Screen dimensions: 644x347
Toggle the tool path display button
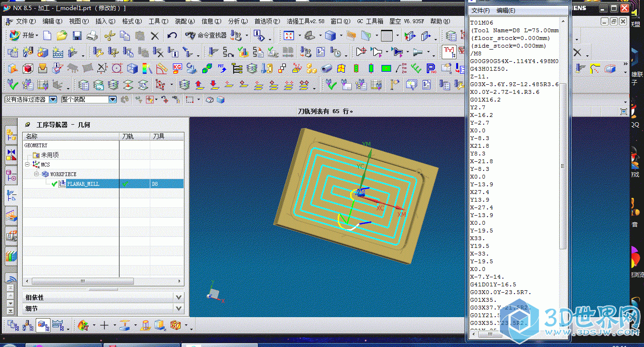pos(449,51)
